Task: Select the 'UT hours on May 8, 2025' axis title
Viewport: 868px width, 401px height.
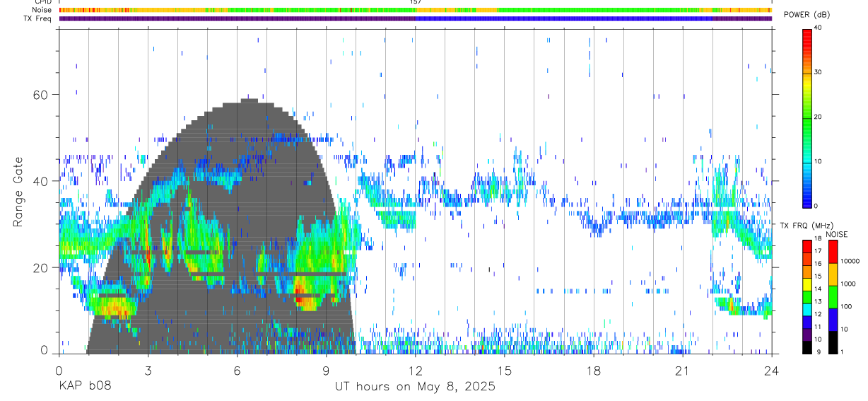Action: 416,387
